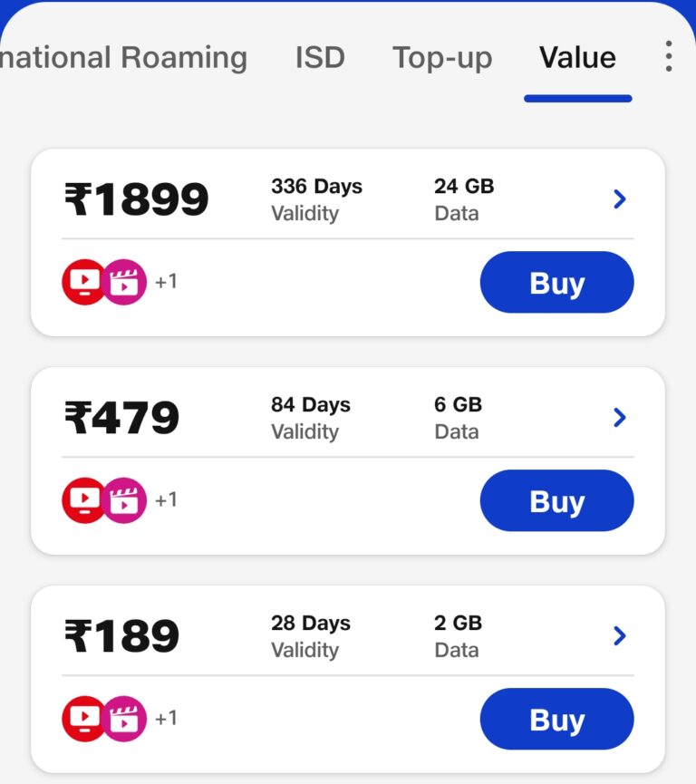Tap the red JioTV icon on ₹479 plan

tap(84, 500)
